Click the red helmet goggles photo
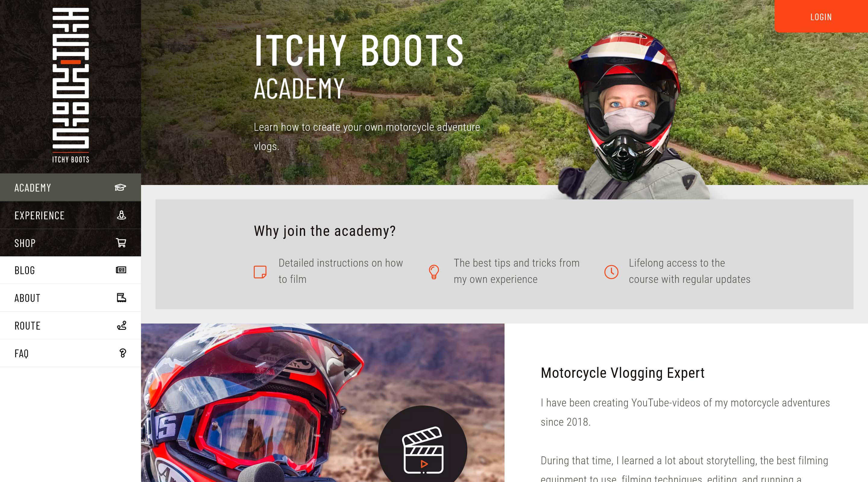 [322, 403]
